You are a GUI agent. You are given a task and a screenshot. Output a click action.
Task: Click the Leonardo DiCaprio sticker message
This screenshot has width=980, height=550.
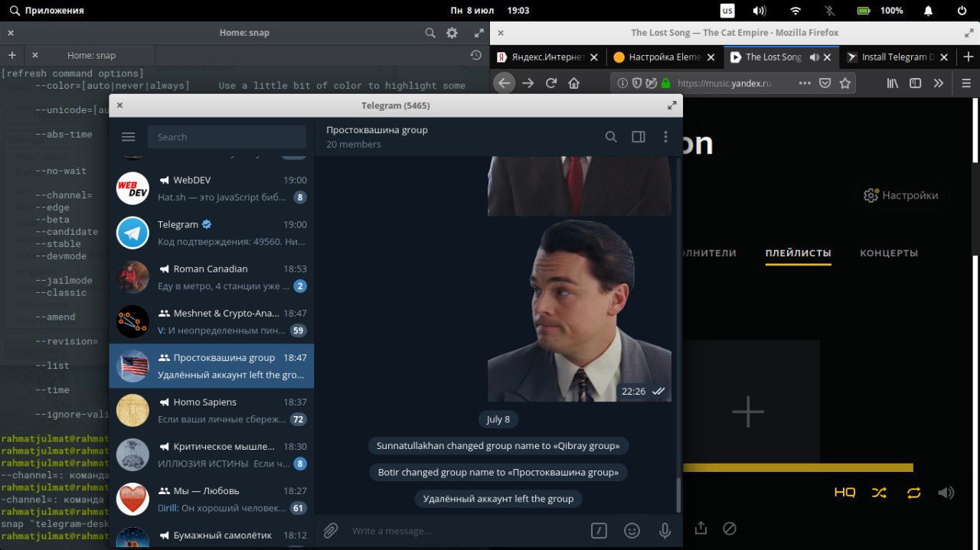click(580, 311)
